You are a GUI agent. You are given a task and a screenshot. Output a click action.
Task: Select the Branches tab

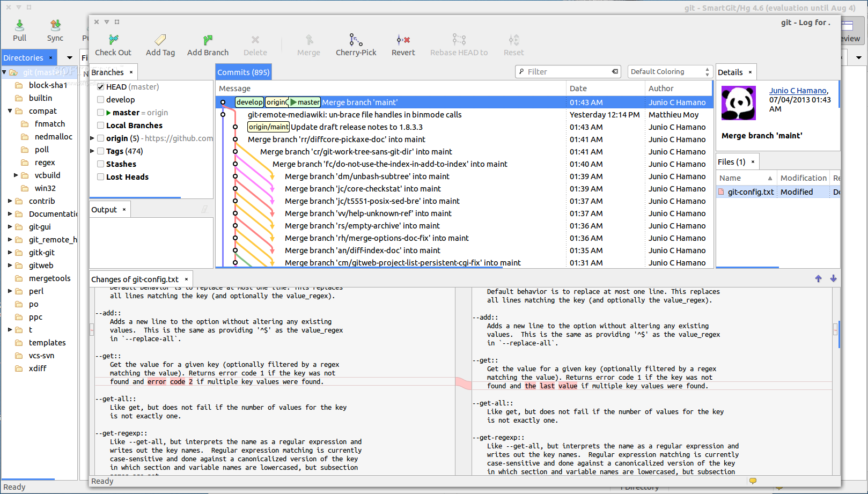[108, 71]
